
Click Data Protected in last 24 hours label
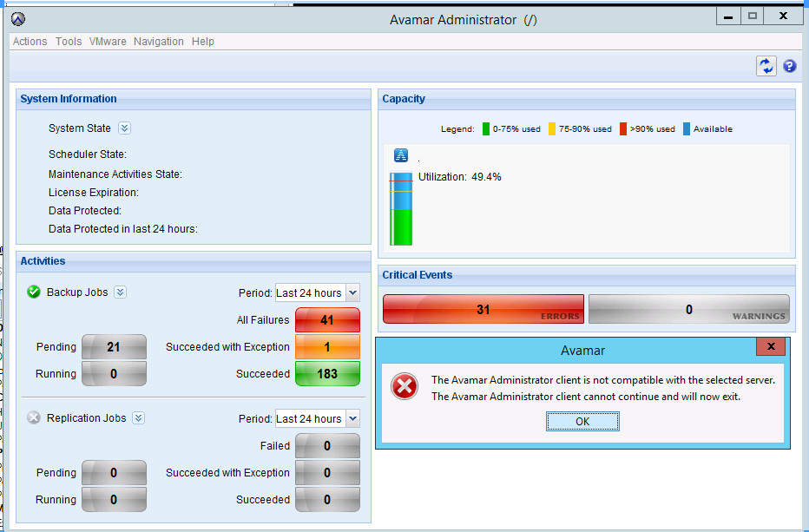122,228
